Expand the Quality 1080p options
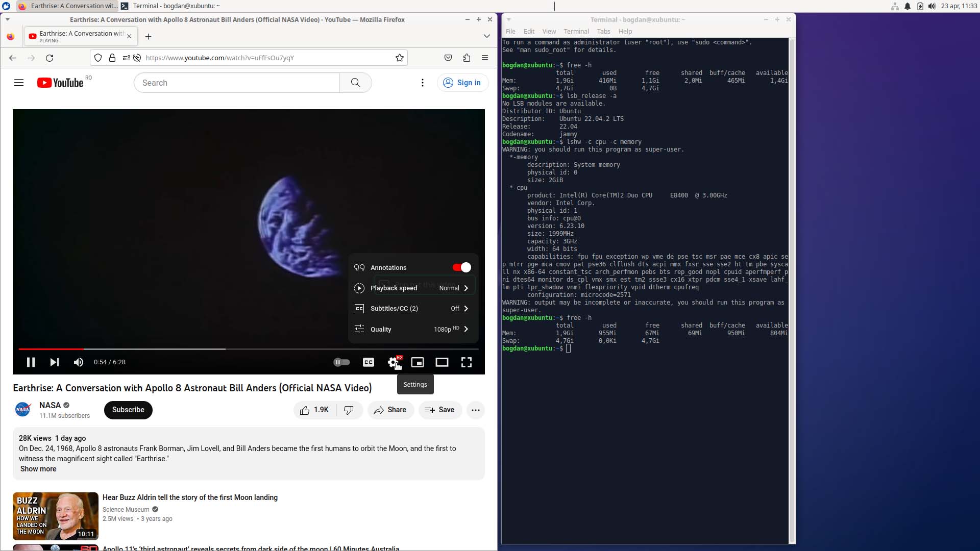The height and width of the screenshot is (551, 980). (412, 329)
